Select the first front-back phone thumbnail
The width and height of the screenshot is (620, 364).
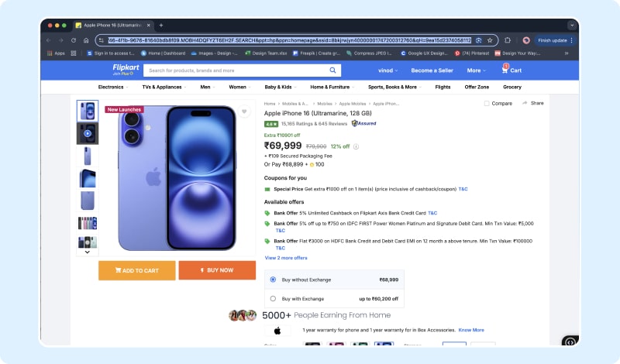(88, 111)
